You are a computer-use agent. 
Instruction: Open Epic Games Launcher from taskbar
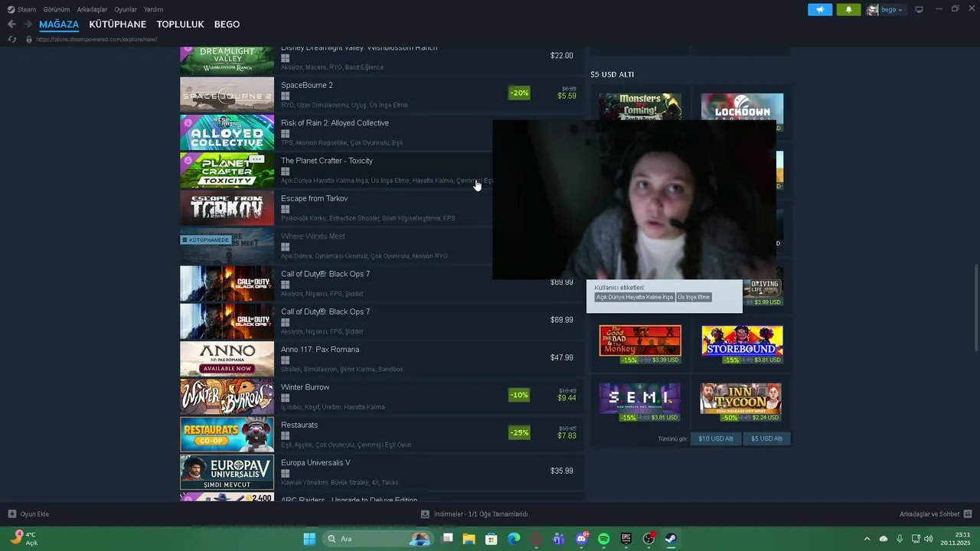pos(626,539)
